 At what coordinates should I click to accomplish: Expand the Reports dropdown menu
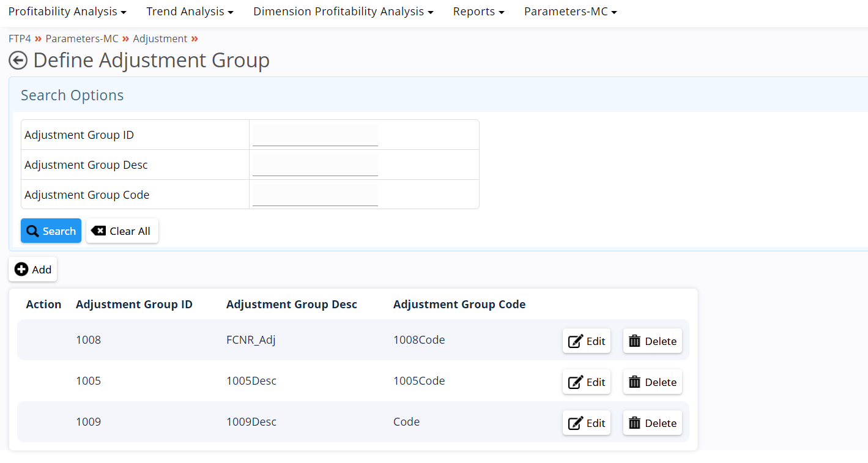tap(478, 12)
